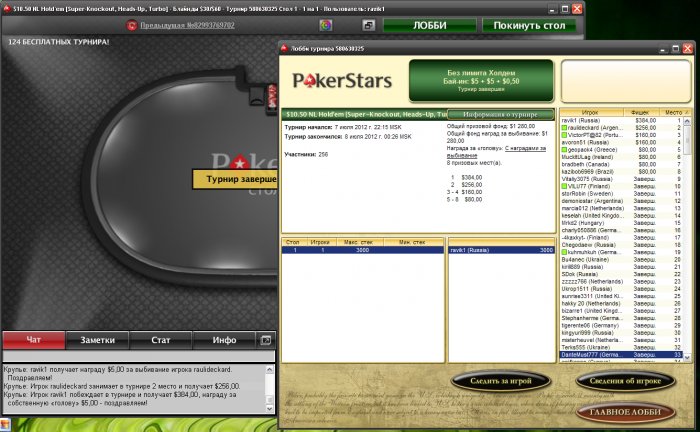Click player list scrollbar down arrow
The height and width of the screenshot is (432, 700).
[687, 358]
